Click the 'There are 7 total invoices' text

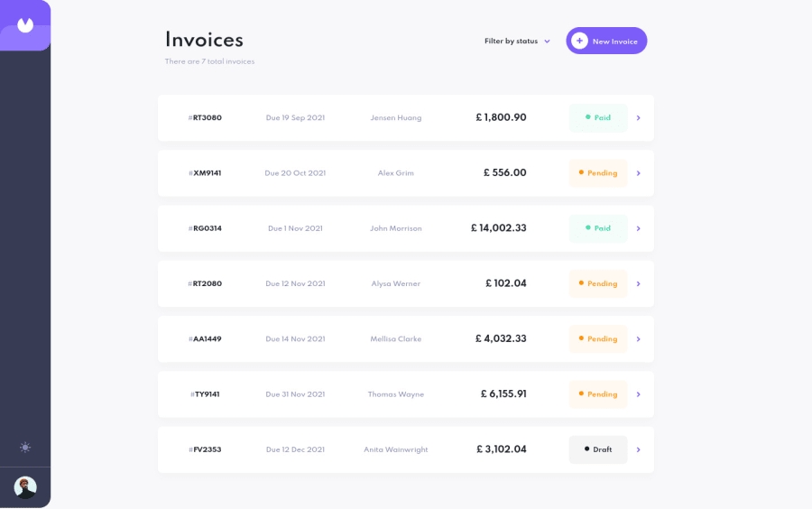pos(209,61)
